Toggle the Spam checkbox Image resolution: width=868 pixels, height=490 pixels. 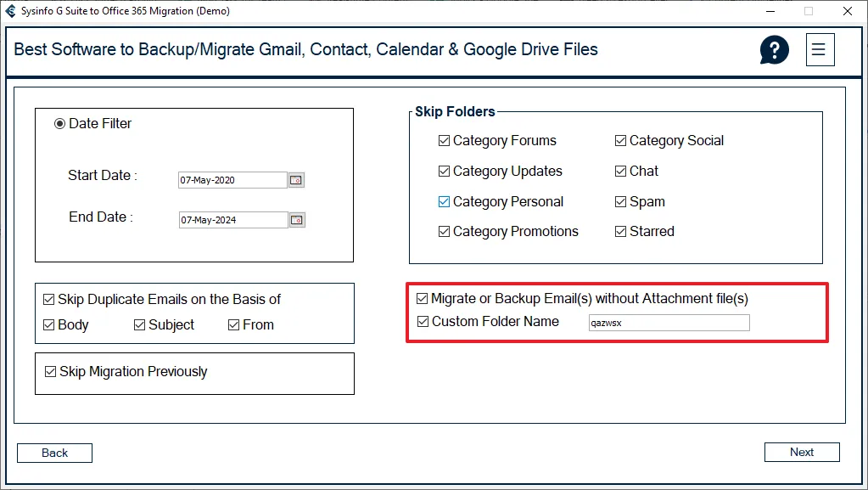(620, 202)
